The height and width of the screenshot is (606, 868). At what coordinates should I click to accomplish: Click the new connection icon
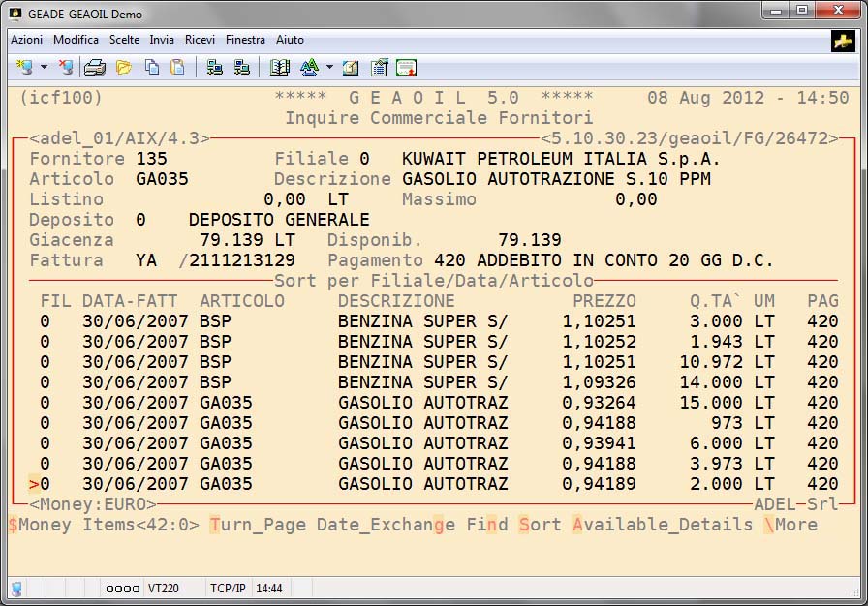[24, 67]
